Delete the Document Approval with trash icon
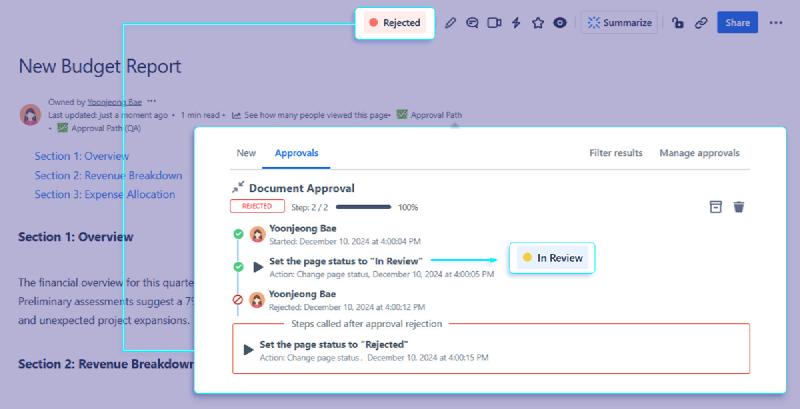The image size is (800, 409). point(739,207)
